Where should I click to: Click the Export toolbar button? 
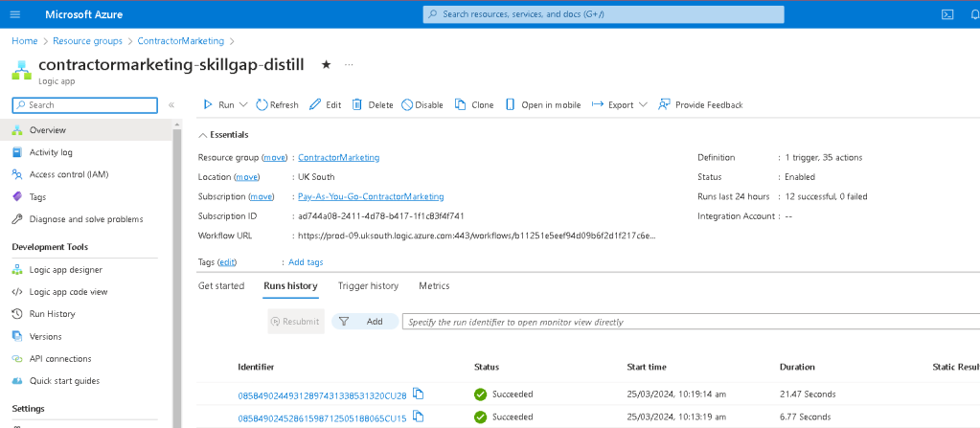(x=613, y=105)
